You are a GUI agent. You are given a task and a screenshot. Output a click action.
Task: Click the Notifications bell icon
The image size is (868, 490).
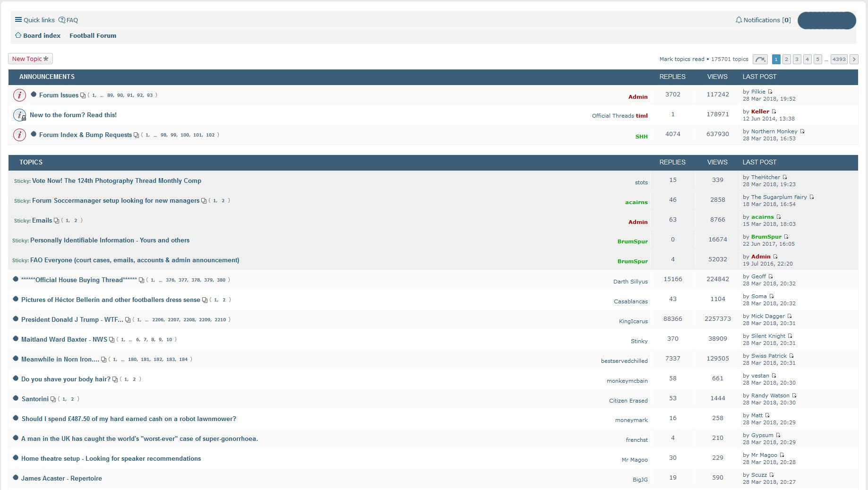click(739, 20)
